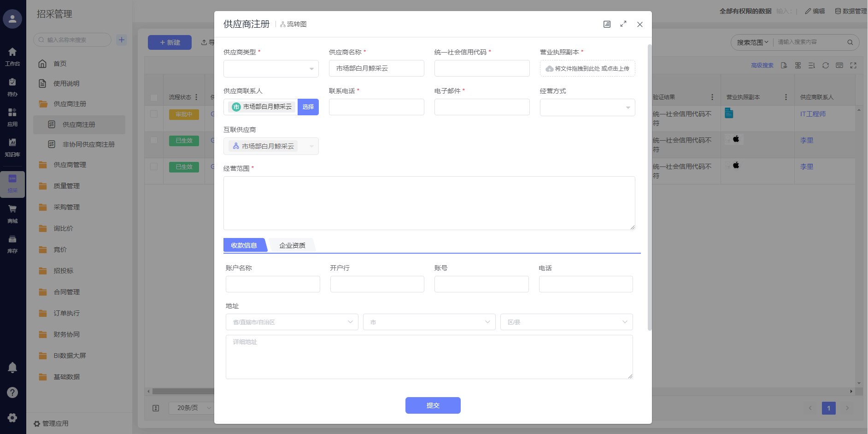
Task: Click the 选择 button for 供应商联系人
Action: 308,107
